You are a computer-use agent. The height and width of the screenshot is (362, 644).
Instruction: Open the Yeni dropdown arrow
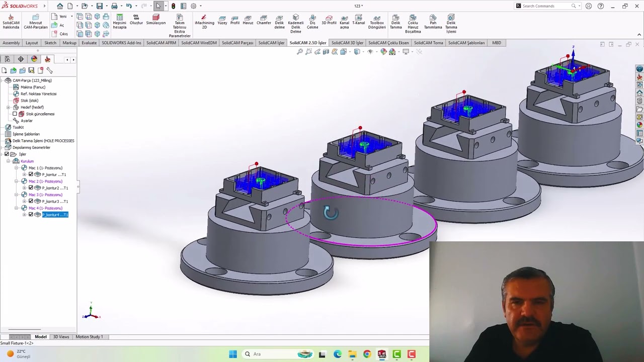71,17
